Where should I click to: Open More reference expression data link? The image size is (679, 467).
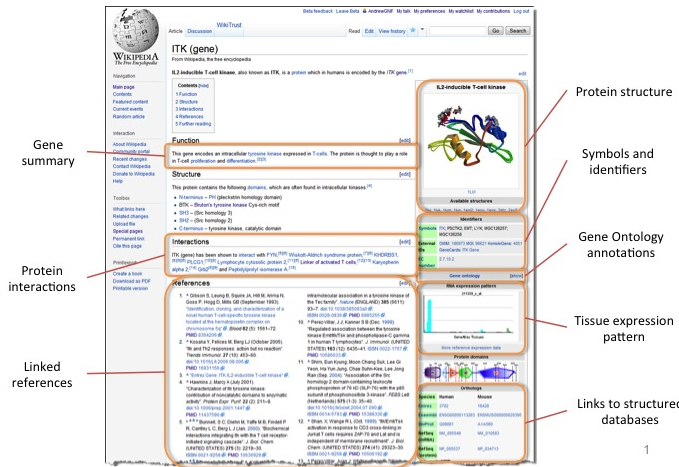471,347
